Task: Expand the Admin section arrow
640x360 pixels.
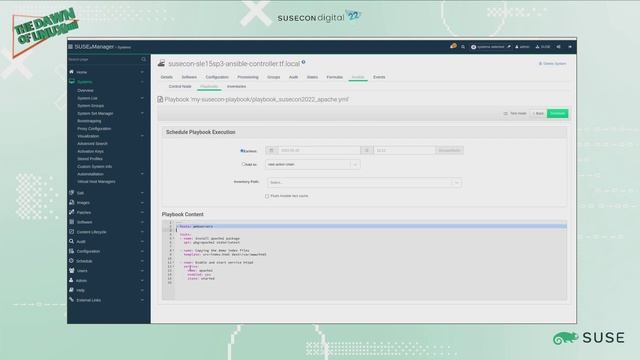Action: 142,281
